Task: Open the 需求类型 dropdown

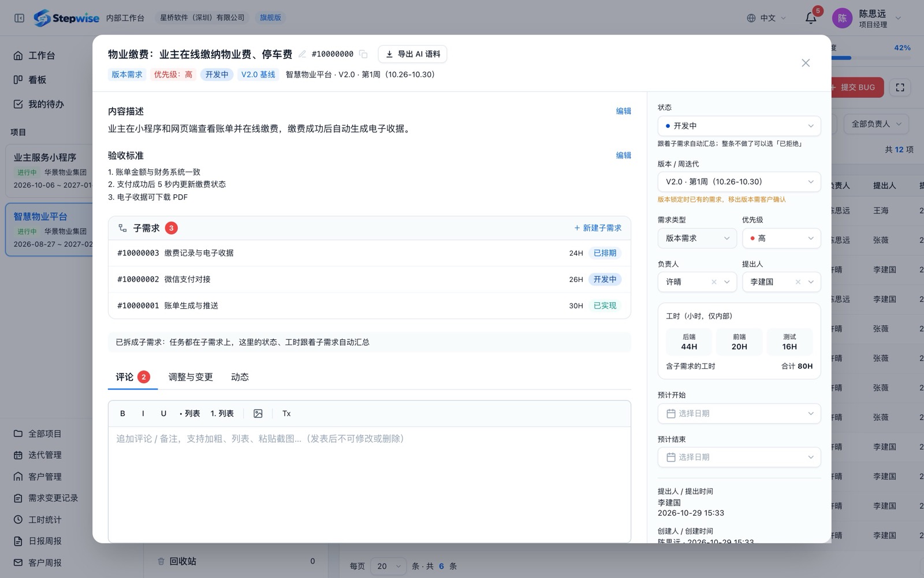Action: point(697,238)
